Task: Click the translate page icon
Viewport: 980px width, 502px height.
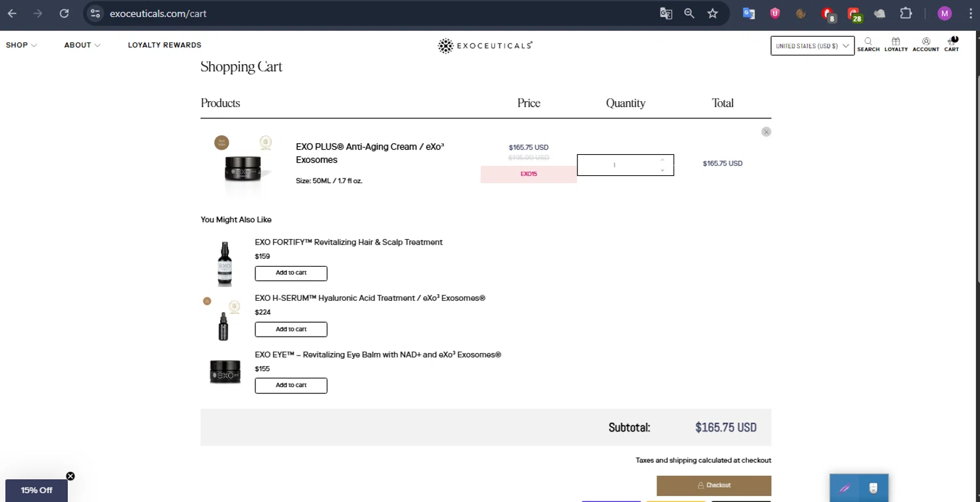Action: tap(666, 13)
